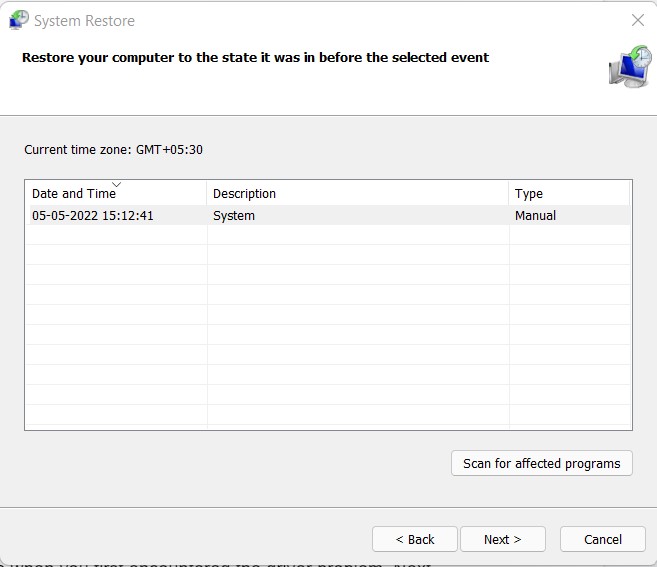Select the 05-05-2022 15:12:41 restore point

click(x=93, y=216)
